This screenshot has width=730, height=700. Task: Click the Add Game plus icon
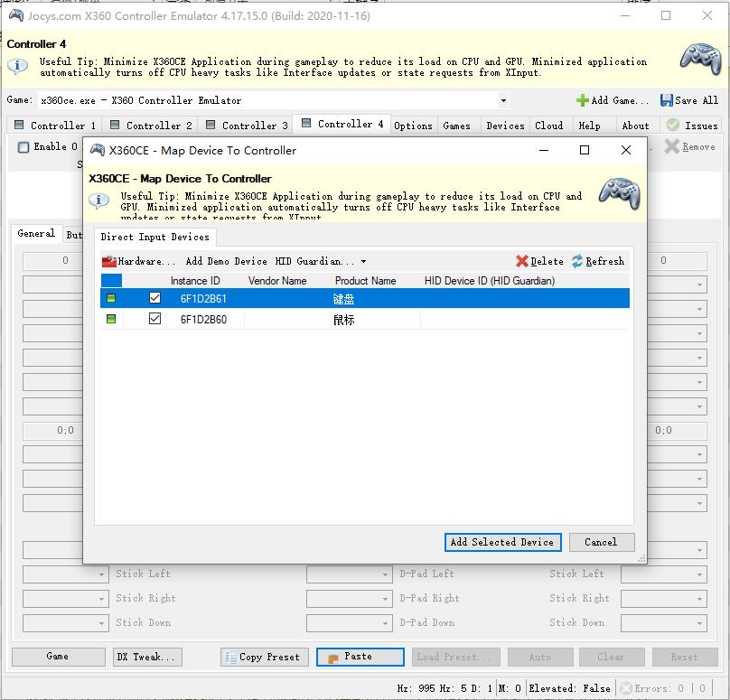(583, 100)
